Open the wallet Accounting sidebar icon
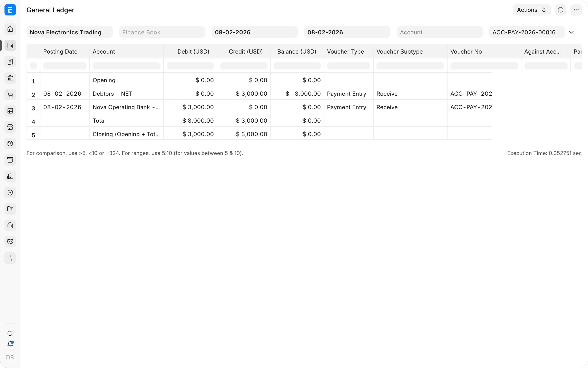Screen dimensions: 588x368 [x=10, y=46]
